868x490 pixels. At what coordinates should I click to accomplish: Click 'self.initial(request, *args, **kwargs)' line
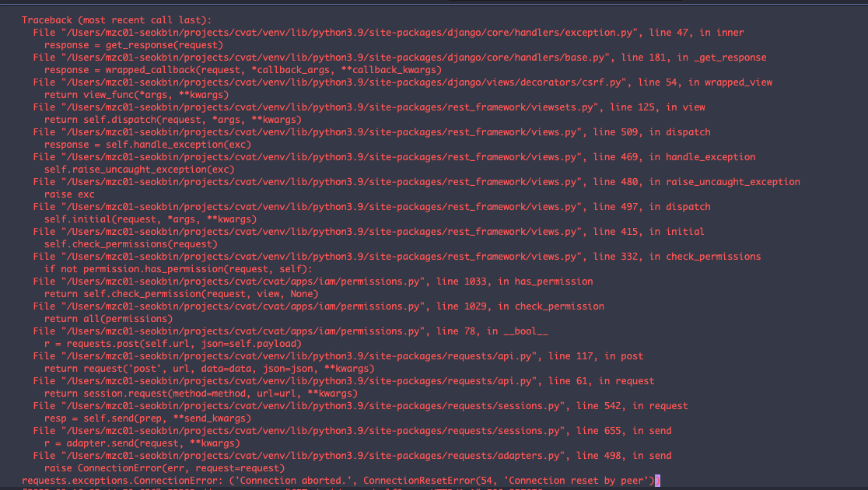tap(151, 219)
